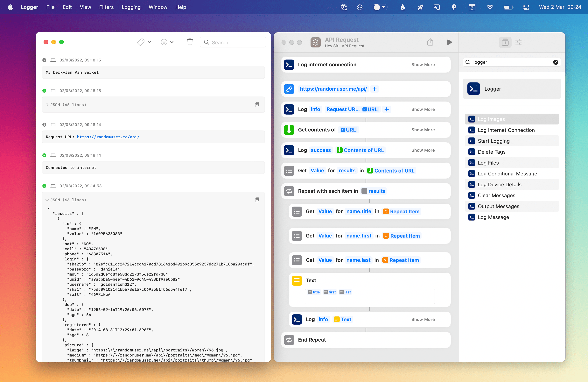This screenshot has width=588, height=382.
Task: Run the API Request shortcut
Action: [449, 42]
